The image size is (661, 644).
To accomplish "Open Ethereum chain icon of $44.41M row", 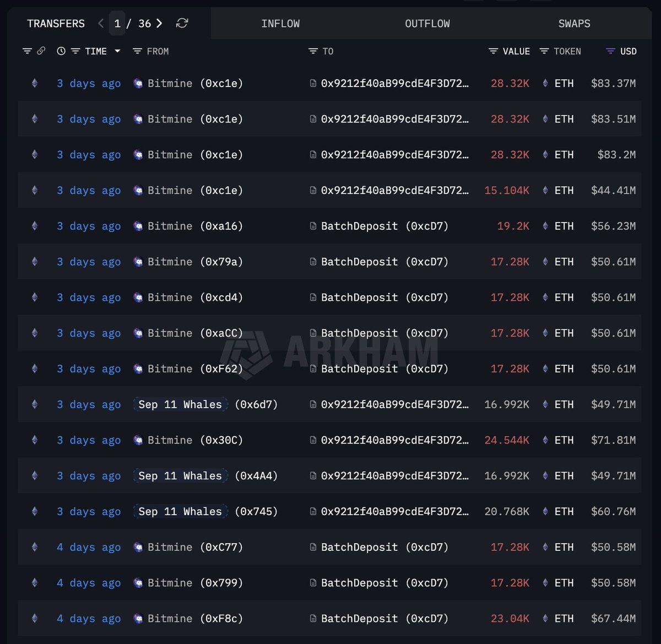I will pos(35,190).
